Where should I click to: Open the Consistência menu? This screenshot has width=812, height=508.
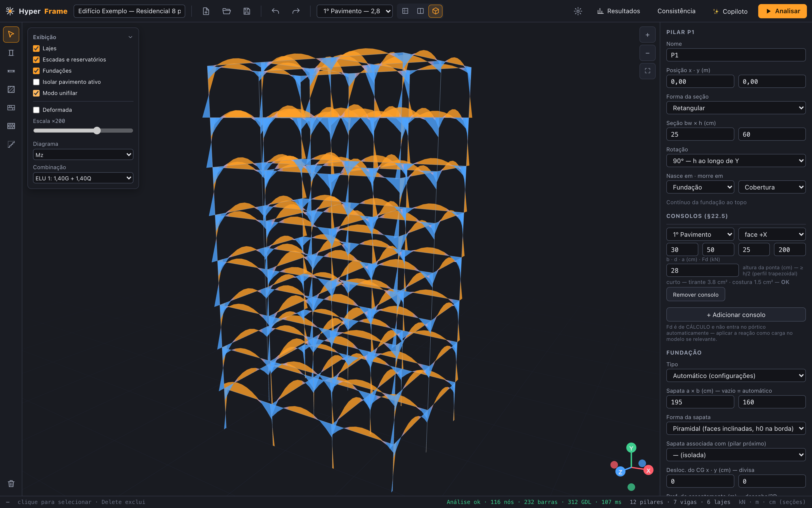tap(676, 11)
